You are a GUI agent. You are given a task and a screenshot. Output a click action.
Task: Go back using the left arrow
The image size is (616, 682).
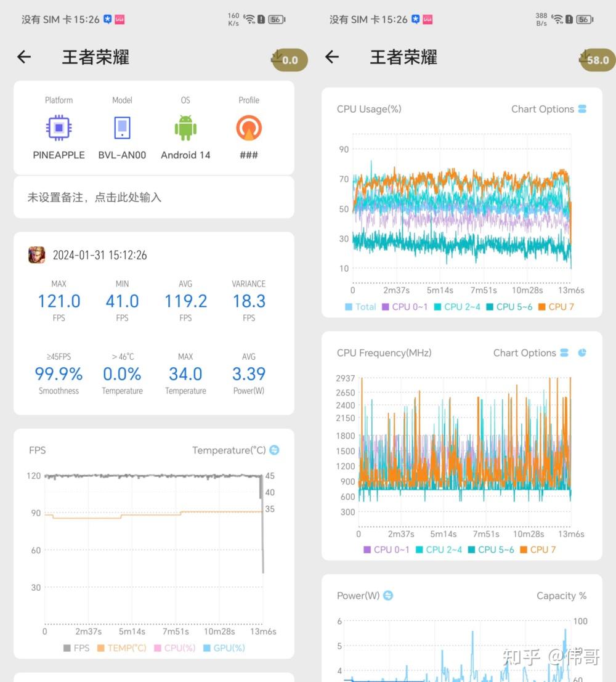click(x=23, y=57)
